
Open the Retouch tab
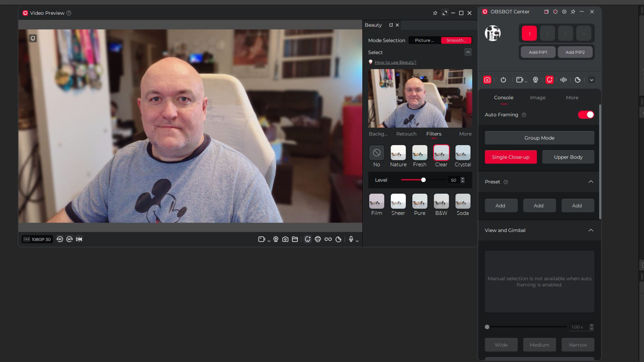pyautogui.click(x=406, y=134)
